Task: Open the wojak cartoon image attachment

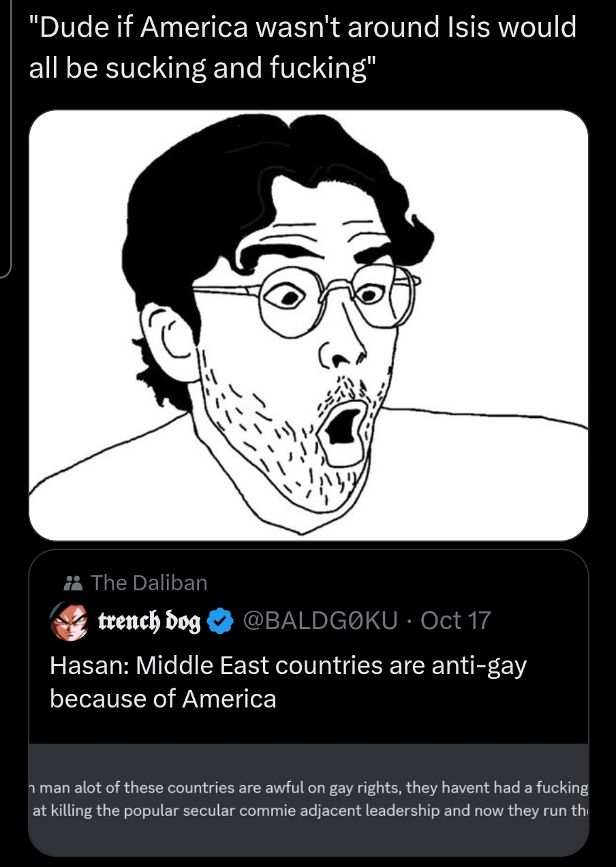Action: pyautogui.click(x=309, y=325)
